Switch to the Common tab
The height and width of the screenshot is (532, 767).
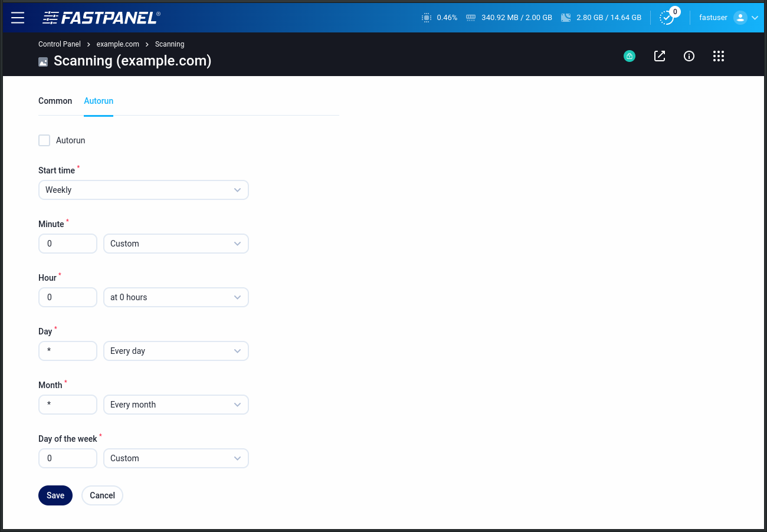pos(55,101)
